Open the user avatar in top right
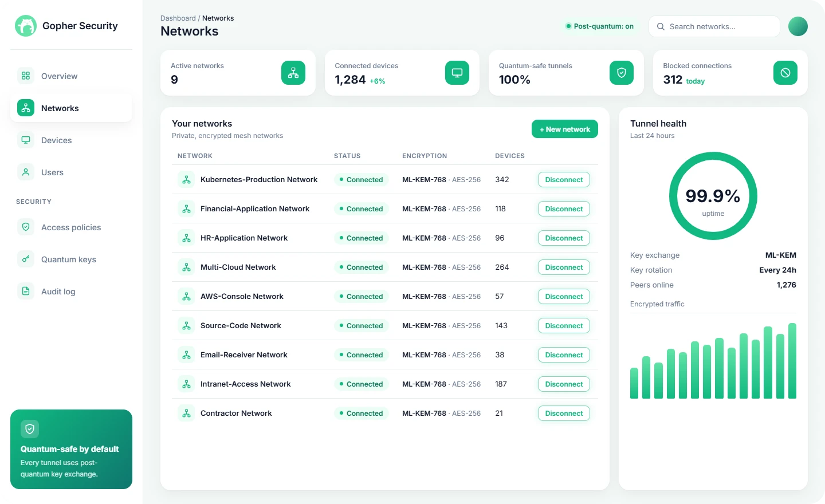The height and width of the screenshot is (504, 825). coord(798,26)
